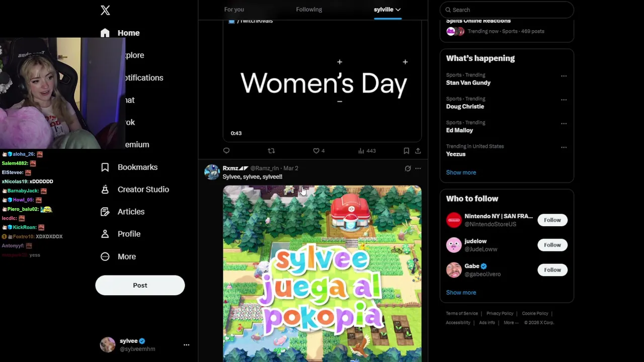This screenshot has width=644, height=362.
Task: Open Bookmarks in navigation
Action: (137, 167)
